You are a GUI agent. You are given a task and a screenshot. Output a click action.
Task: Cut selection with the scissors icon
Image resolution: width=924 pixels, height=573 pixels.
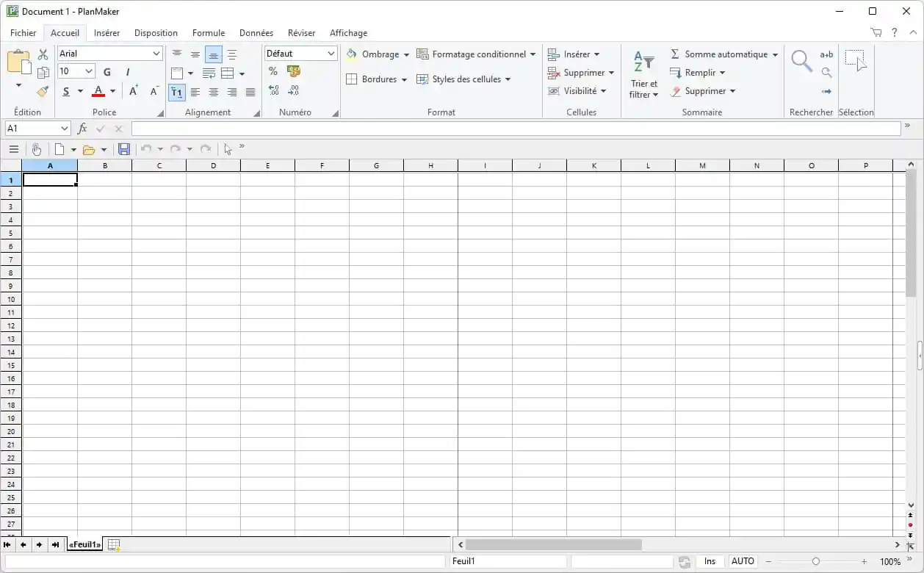coord(43,54)
